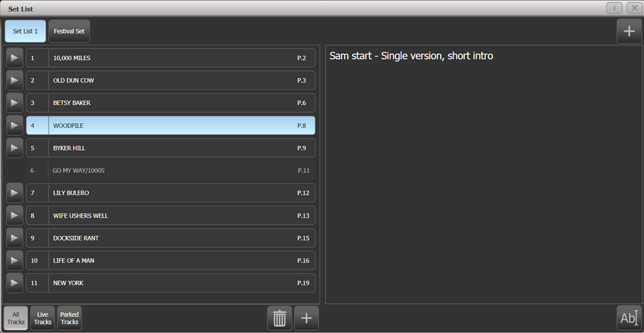The image size is (644, 333).
Task: Fire the play icon beside OLD DUN COW
Action: (14, 80)
